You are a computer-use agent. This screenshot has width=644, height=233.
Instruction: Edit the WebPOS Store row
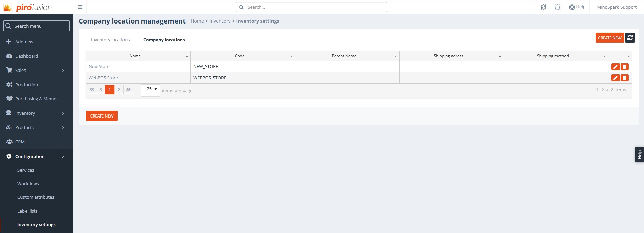[x=615, y=78]
